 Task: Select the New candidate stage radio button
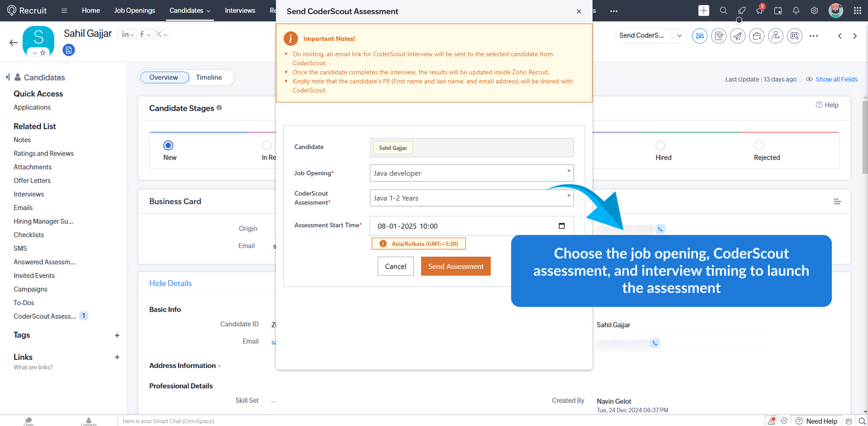[168, 145]
